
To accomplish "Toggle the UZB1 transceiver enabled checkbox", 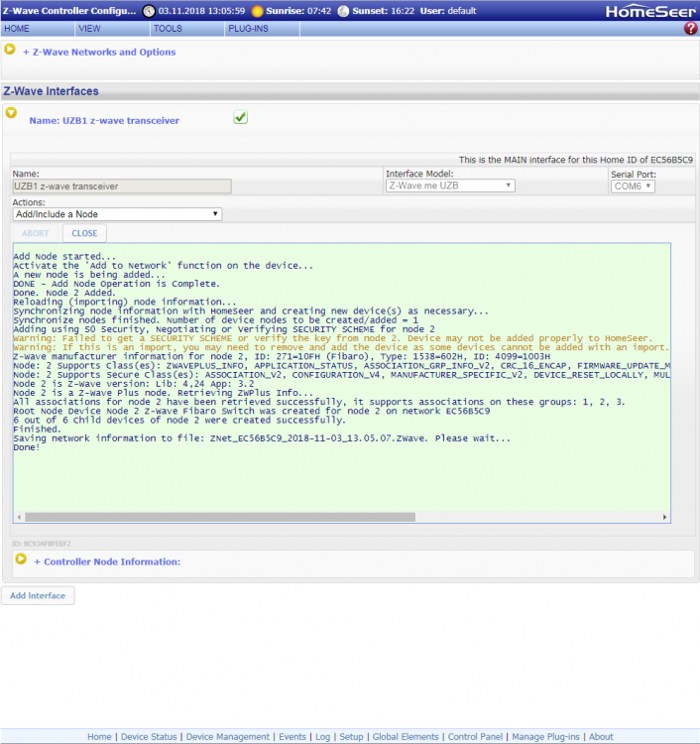I will (240, 117).
